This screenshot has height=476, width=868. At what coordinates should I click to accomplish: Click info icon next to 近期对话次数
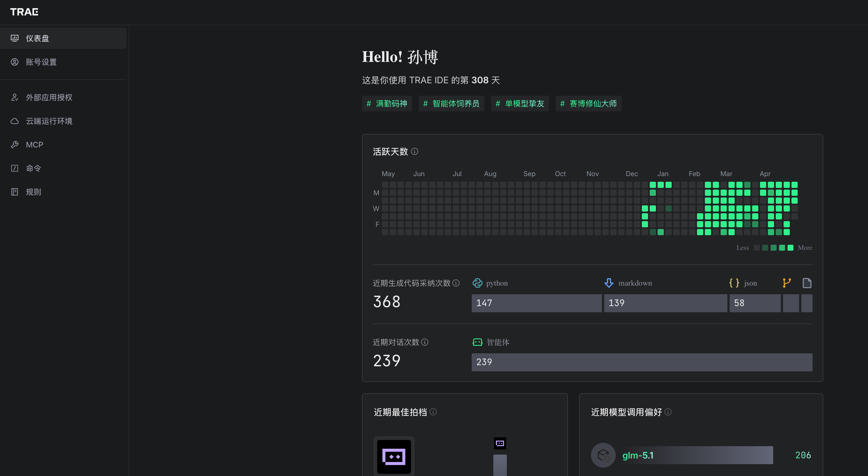pos(425,342)
